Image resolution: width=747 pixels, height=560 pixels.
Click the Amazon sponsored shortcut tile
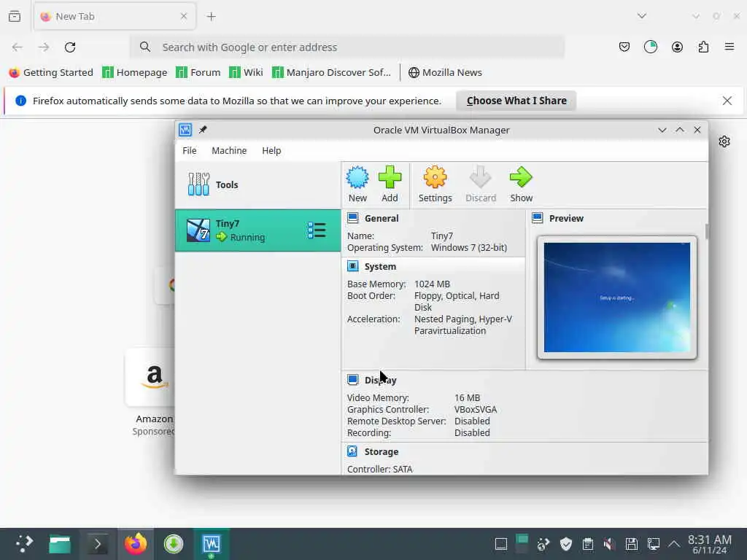point(150,378)
